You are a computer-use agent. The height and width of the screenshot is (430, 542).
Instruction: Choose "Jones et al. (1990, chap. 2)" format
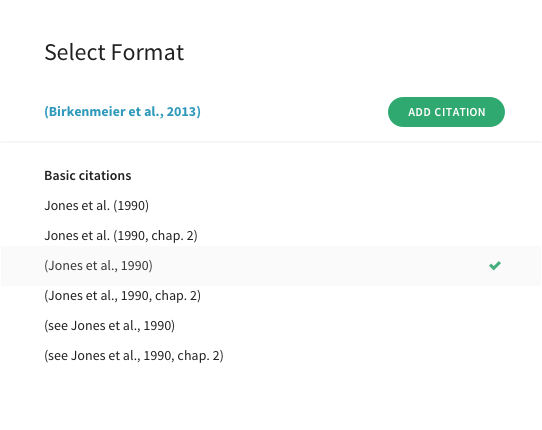point(271,236)
